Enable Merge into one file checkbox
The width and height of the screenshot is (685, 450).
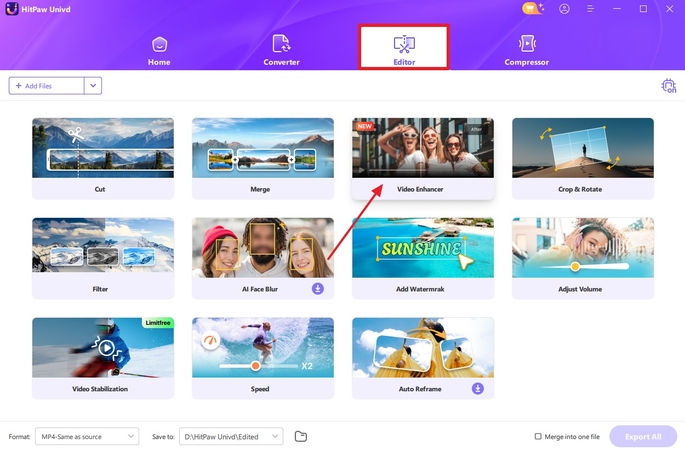(x=538, y=436)
